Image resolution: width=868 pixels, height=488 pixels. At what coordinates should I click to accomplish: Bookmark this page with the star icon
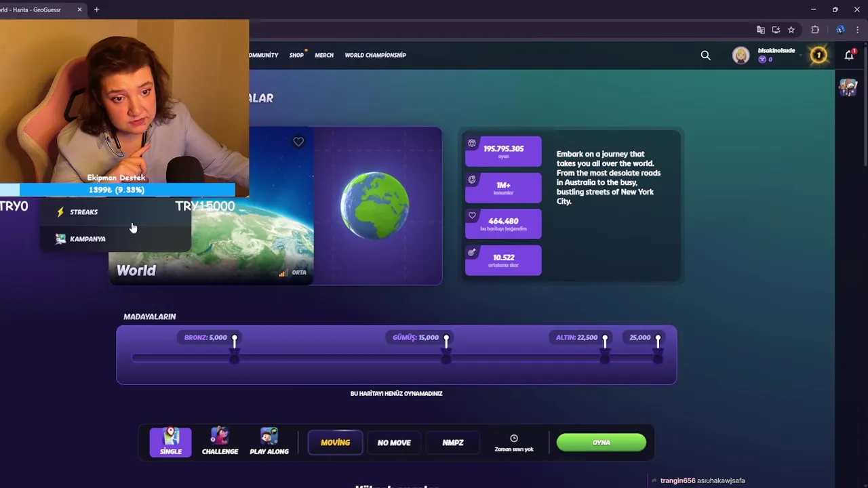791,30
